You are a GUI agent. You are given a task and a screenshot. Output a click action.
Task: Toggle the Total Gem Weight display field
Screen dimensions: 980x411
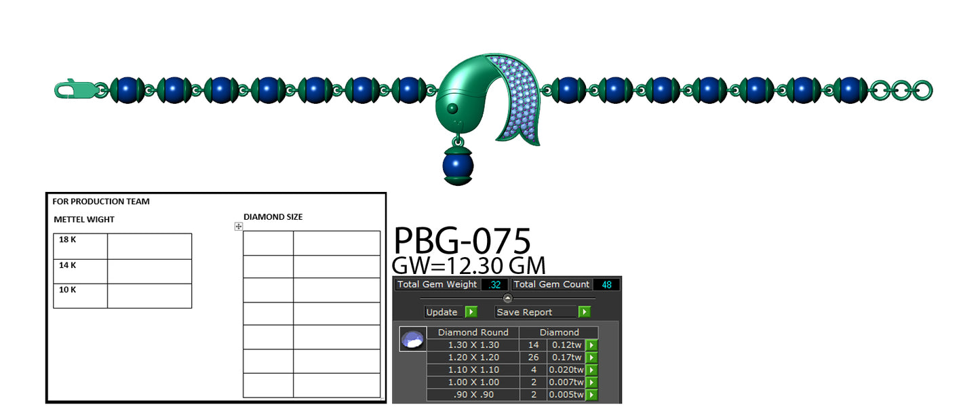click(x=494, y=284)
